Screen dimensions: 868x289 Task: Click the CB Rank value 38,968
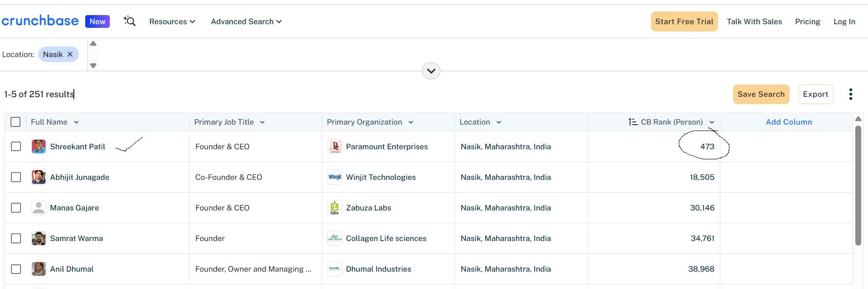pos(701,269)
